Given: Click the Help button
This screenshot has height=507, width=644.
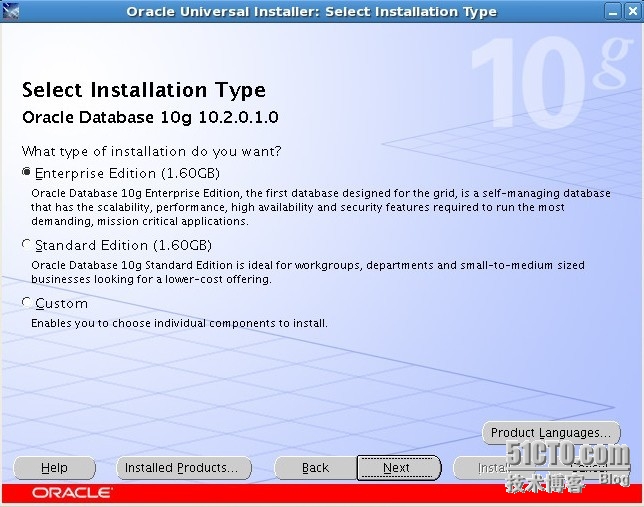Looking at the screenshot, I should (x=54, y=468).
